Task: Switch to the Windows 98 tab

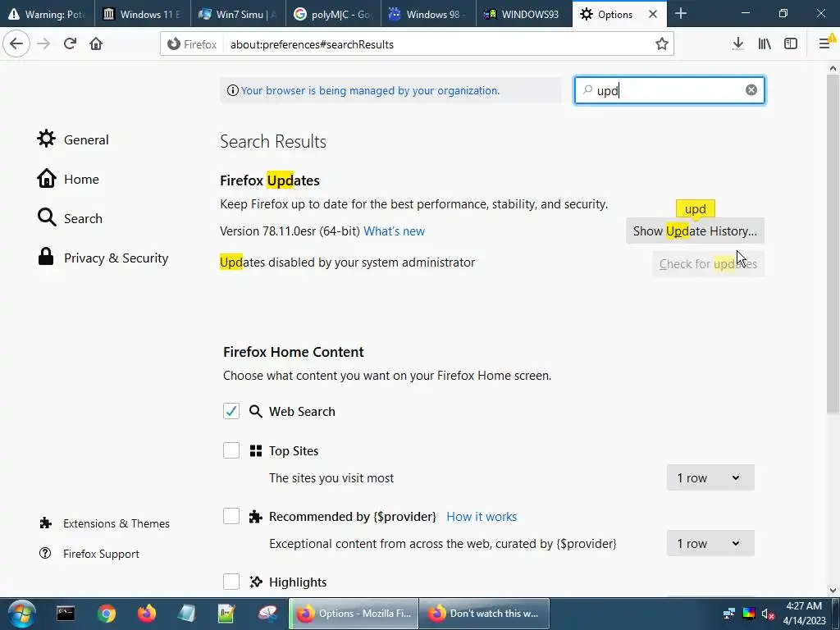Action: pyautogui.click(x=428, y=15)
